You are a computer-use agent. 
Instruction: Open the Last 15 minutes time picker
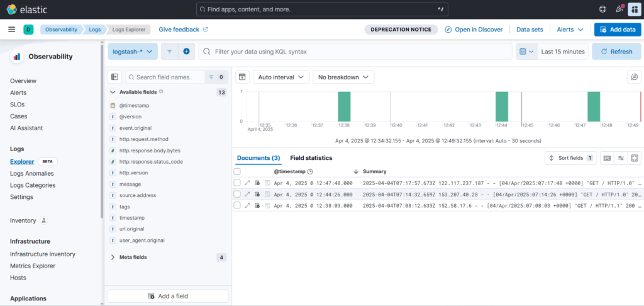point(563,52)
